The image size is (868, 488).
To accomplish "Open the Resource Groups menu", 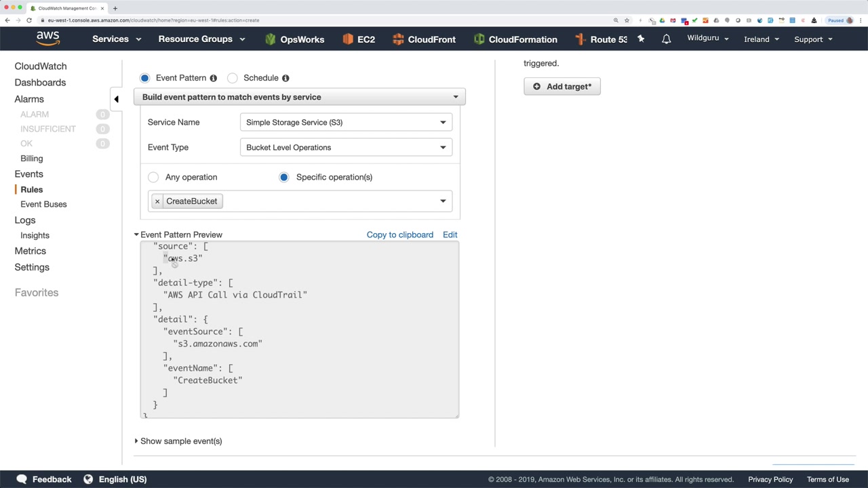I will (201, 39).
